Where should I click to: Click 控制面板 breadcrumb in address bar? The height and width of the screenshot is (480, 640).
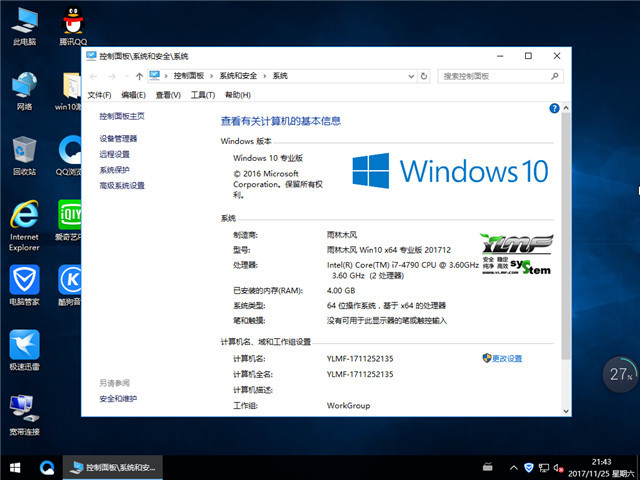click(x=189, y=76)
